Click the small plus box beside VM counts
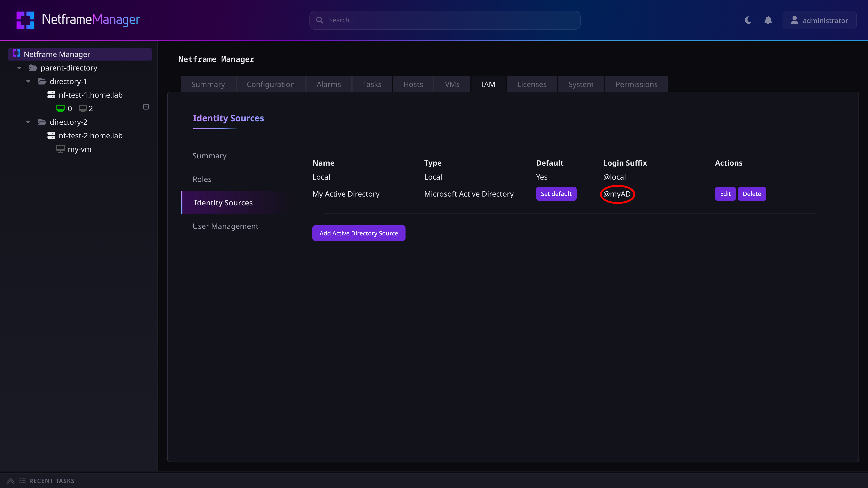The image size is (868, 488). pos(146,107)
